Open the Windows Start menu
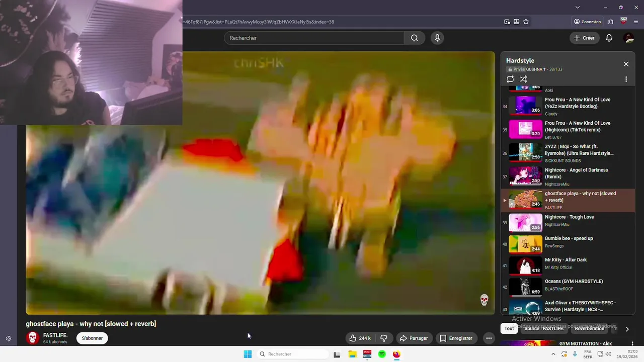This screenshot has height=362, width=644. click(x=248, y=354)
